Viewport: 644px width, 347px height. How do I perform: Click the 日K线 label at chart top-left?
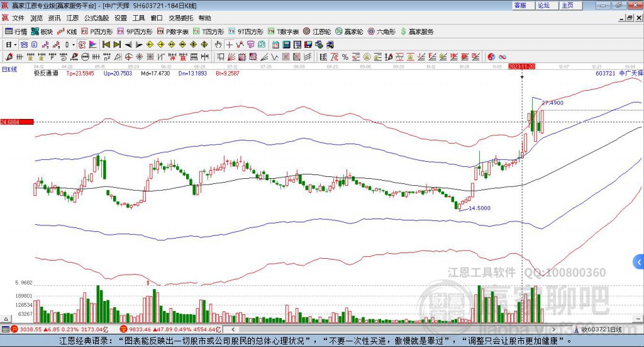(x=9, y=69)
